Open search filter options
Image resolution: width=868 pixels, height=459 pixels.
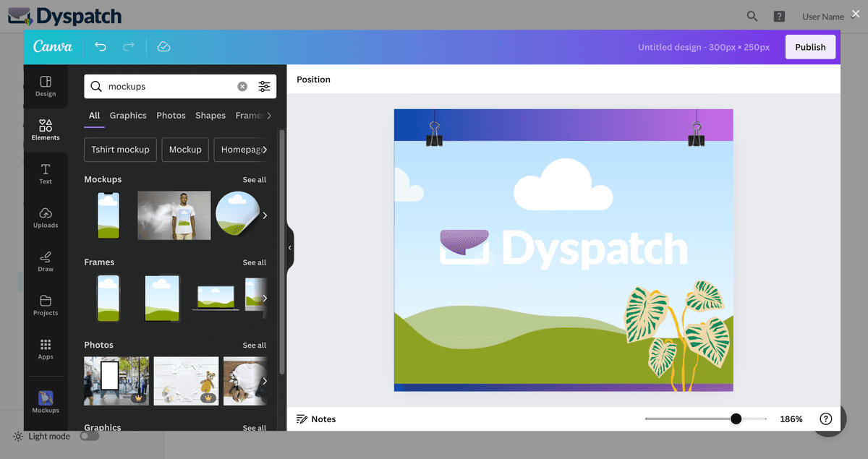coord(265,86)
